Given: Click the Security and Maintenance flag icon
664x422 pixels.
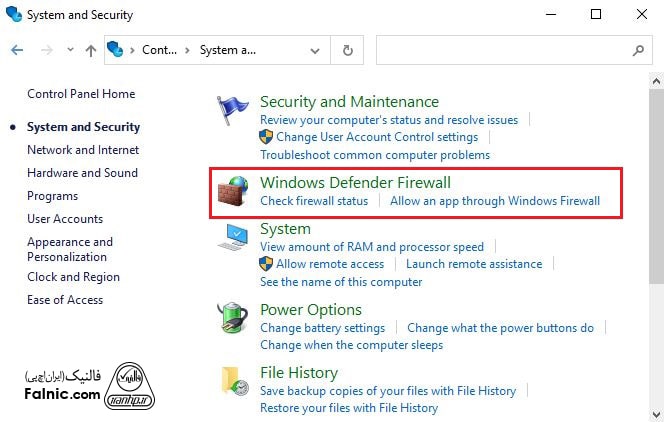Looking at the screenshot, I should pos(233,109).
